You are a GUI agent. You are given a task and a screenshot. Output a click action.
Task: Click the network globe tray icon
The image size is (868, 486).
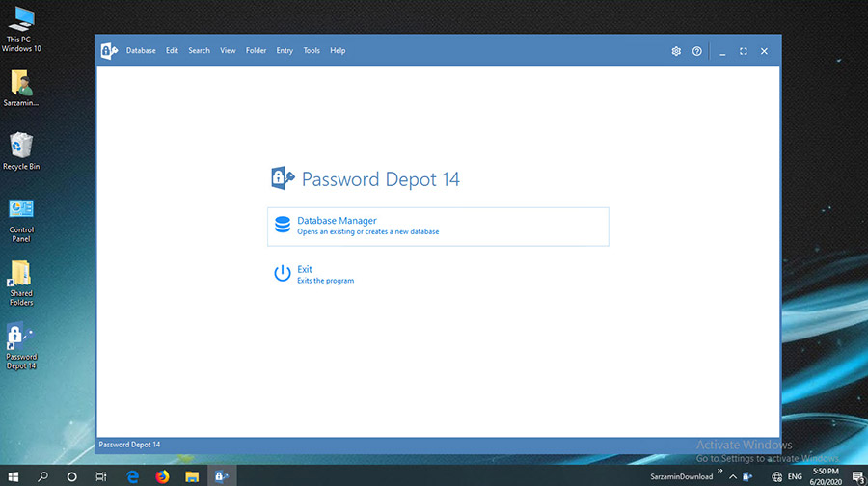tap(776, 476)
